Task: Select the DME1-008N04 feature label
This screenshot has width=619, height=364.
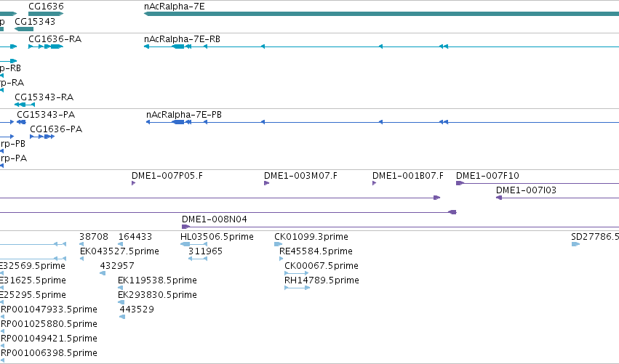Action: click(x=215, y=219)
